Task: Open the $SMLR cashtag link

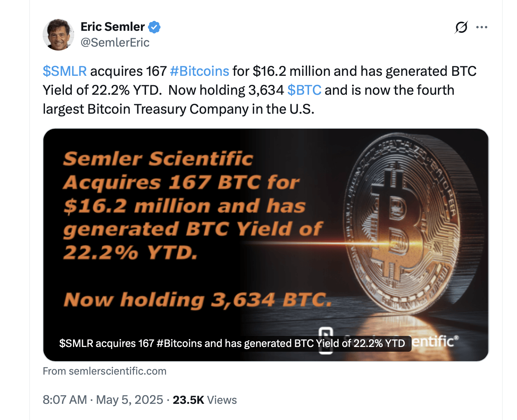Action: click(64, 71)
